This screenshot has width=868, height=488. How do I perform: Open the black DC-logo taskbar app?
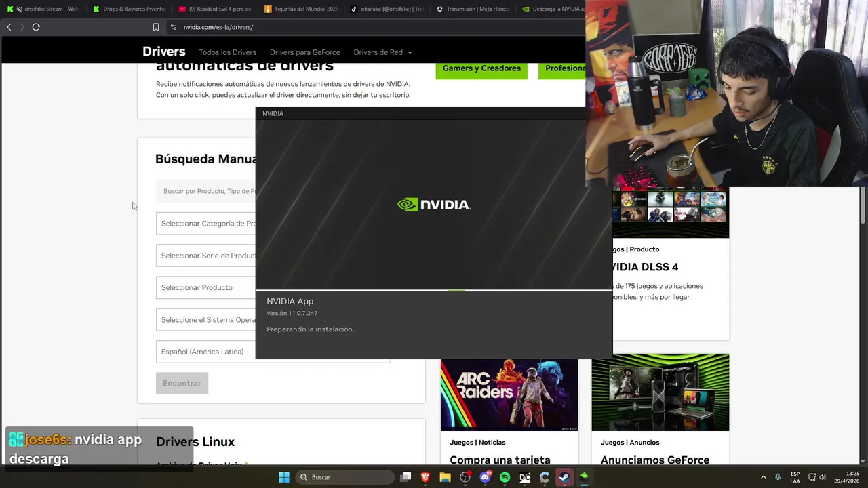point(525,477)
